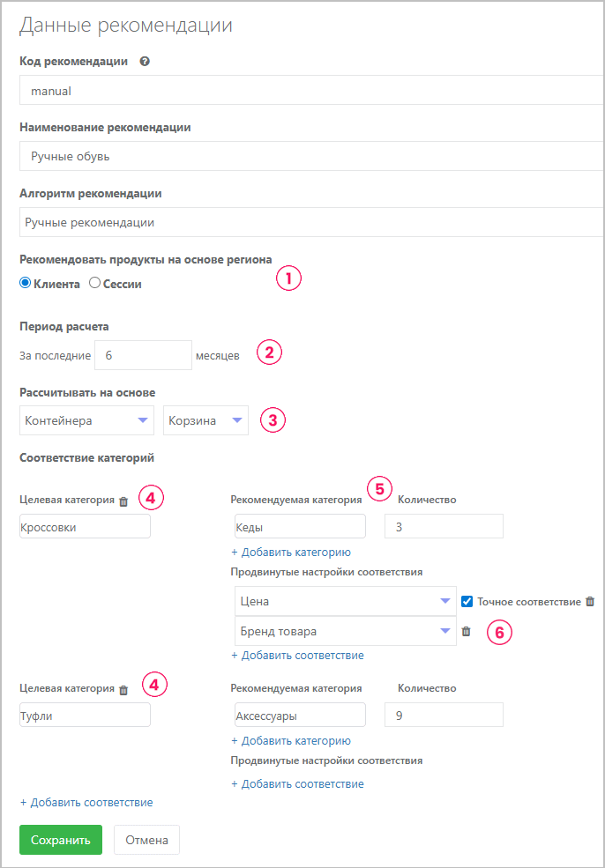
Task: Select the Сессии radio button
Action: (x=95, y=284)
